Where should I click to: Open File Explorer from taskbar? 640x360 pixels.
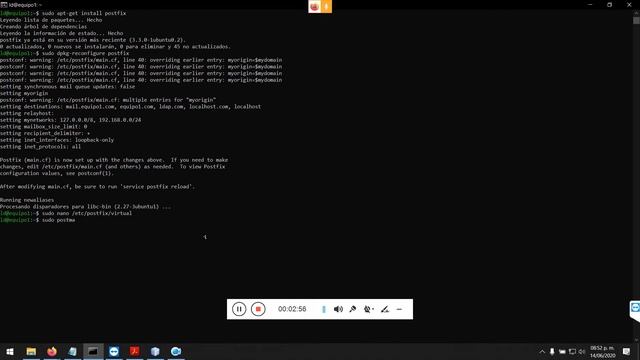click(x=31, y=351)
